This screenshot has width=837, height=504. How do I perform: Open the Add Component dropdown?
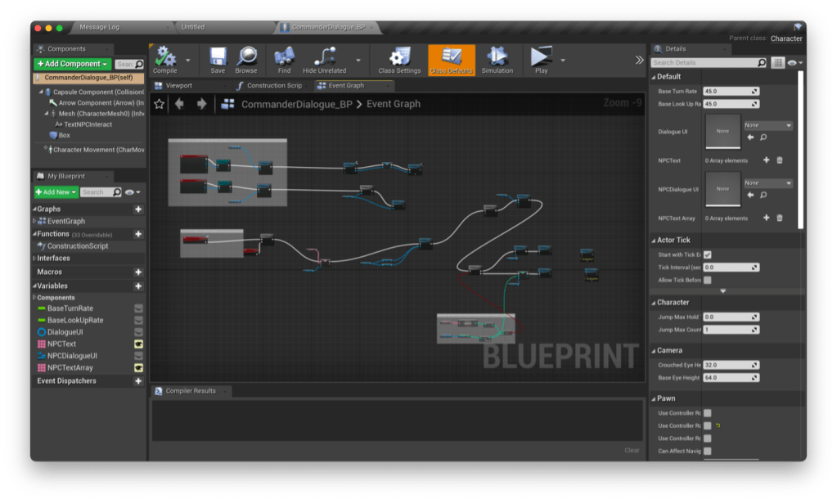pos(72,64)
